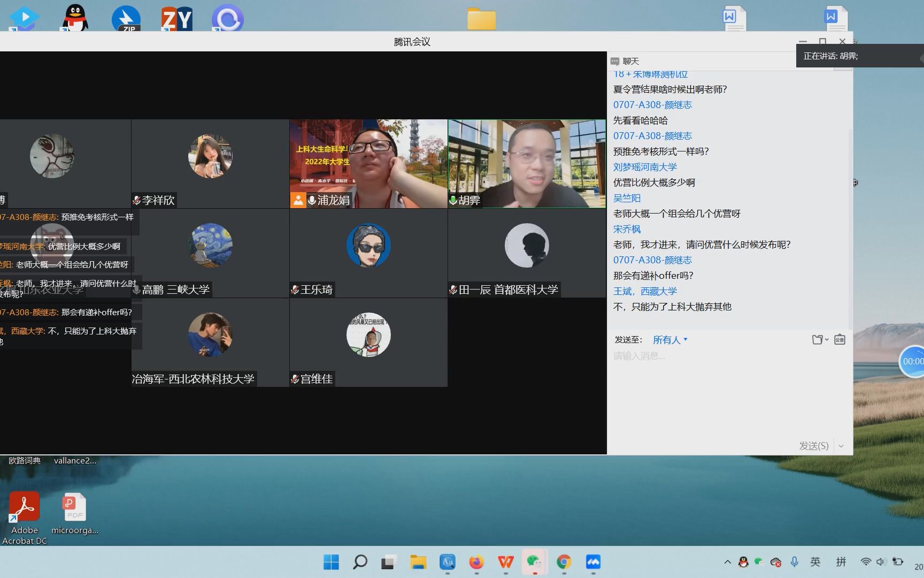Click the microphone tray icon
Image resolution: width=924 pixels, height=578 pixels.
795,561
